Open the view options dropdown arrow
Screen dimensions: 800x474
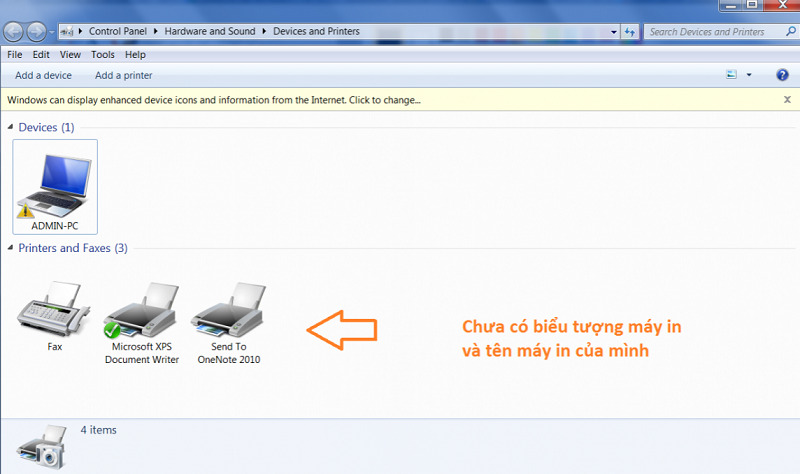pos(749,75)
